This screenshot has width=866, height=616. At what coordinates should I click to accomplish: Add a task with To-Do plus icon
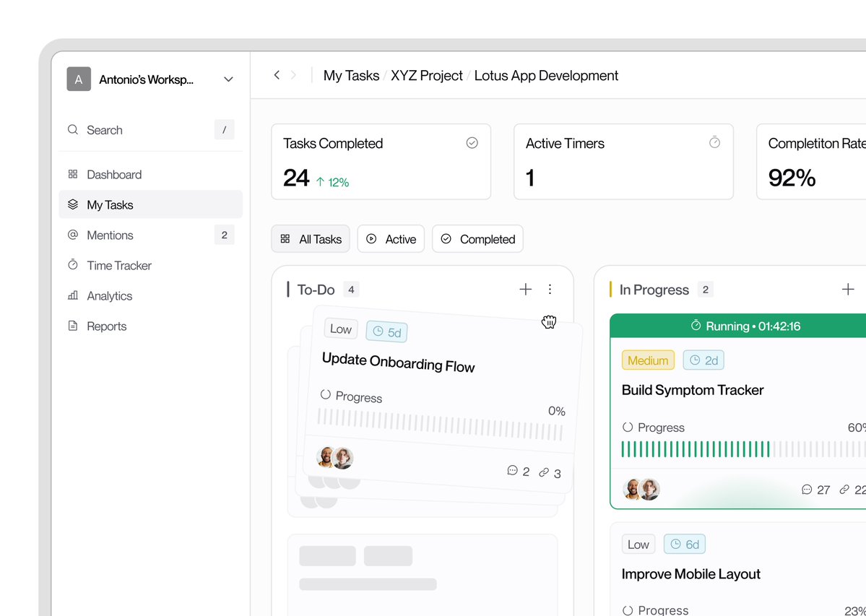(x=526, y=290)
